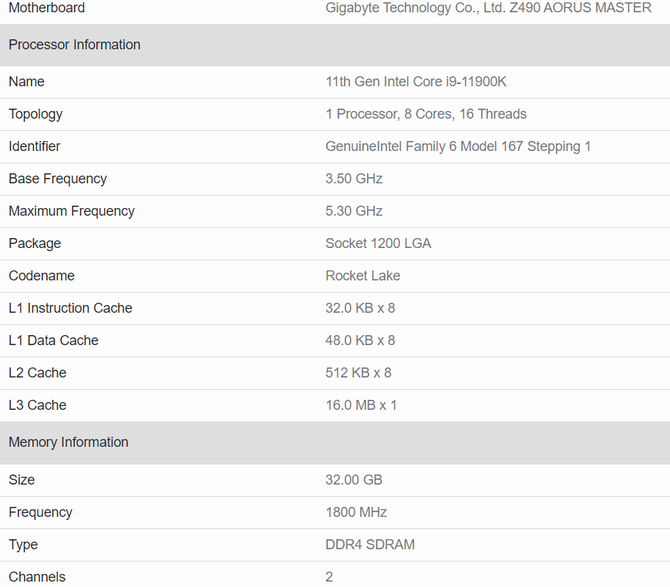
Task: Select the 1800 MHz memory frequency value
Action: click(x=356, y=512)
